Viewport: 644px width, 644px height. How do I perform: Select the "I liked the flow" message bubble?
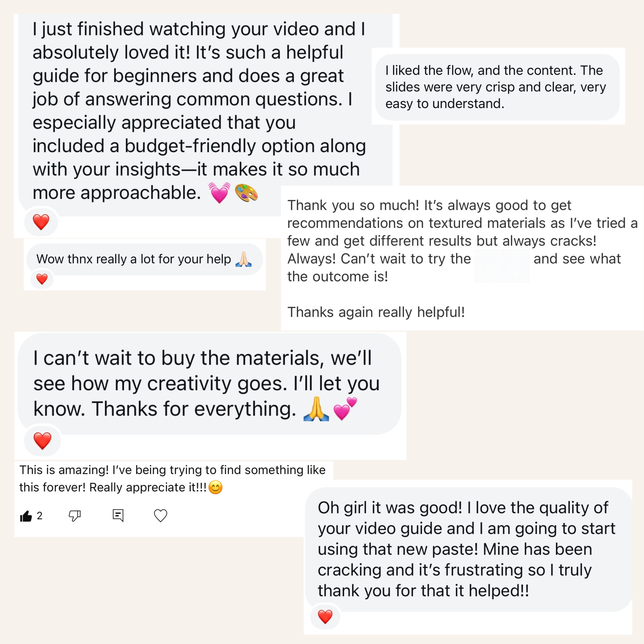497,87
